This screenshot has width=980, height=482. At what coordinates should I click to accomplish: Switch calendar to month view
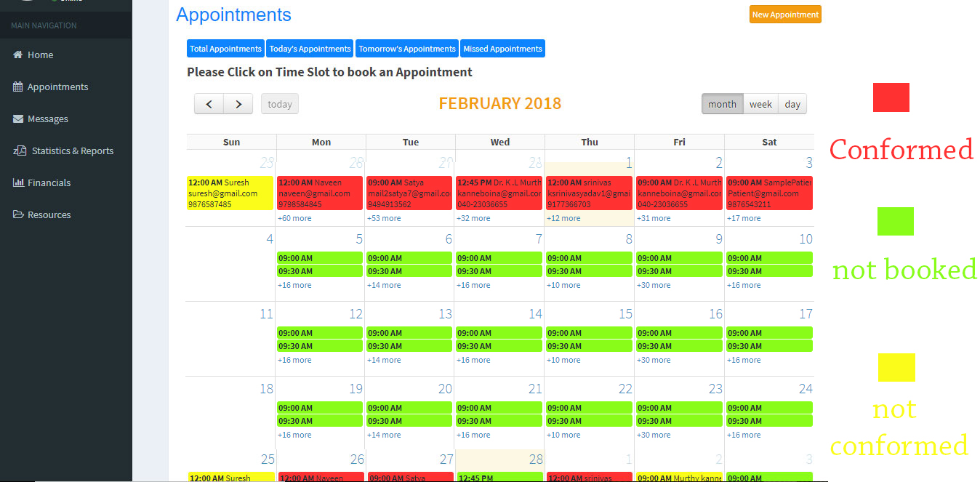[x=722, y=104]
